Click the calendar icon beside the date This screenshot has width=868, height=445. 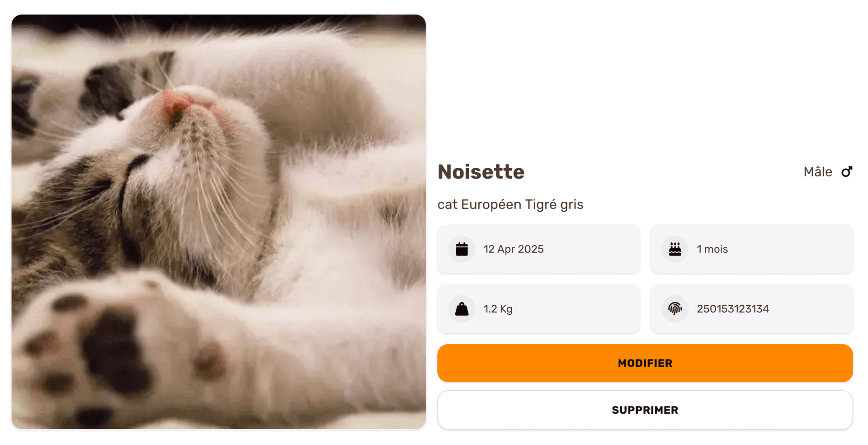tap(462, 249)
